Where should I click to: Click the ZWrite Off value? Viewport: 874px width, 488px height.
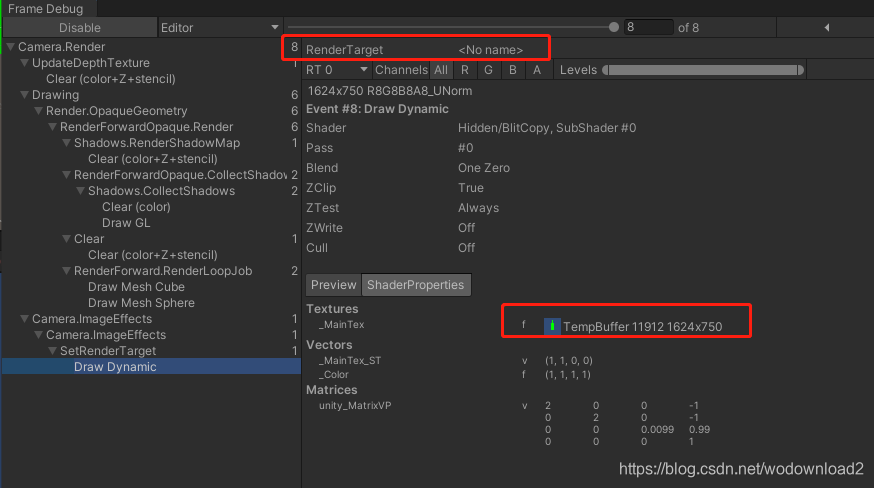[467, 228]
